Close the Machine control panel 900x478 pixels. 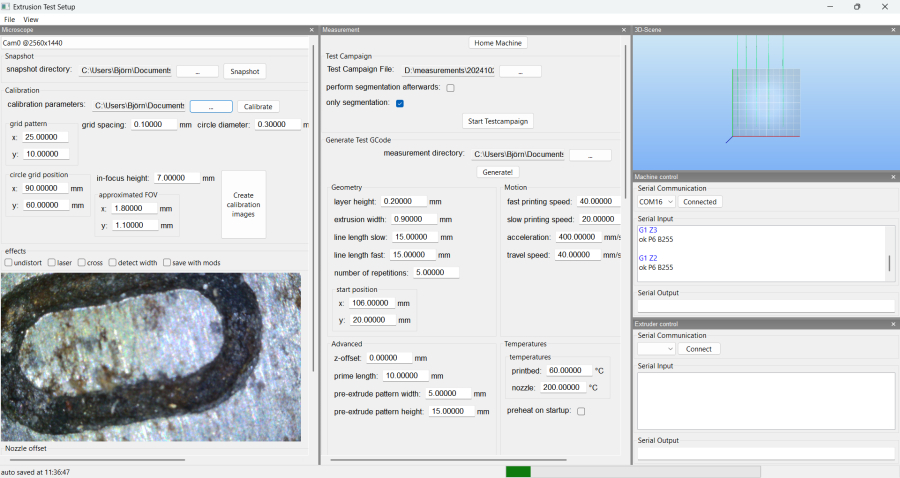[893, 177]
